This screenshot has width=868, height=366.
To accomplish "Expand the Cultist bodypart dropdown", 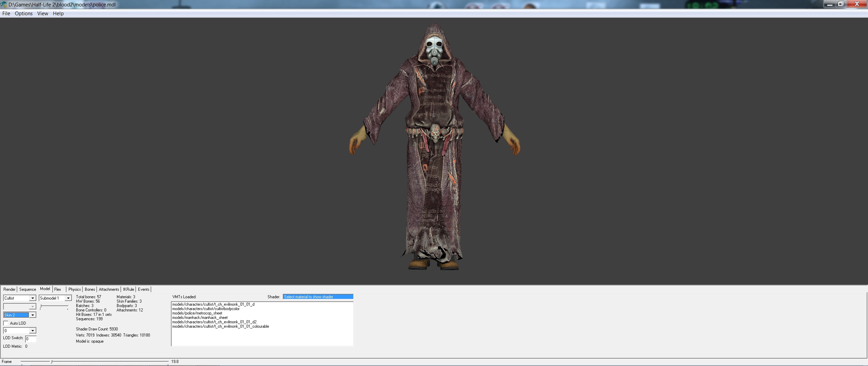I will point(33,298).
